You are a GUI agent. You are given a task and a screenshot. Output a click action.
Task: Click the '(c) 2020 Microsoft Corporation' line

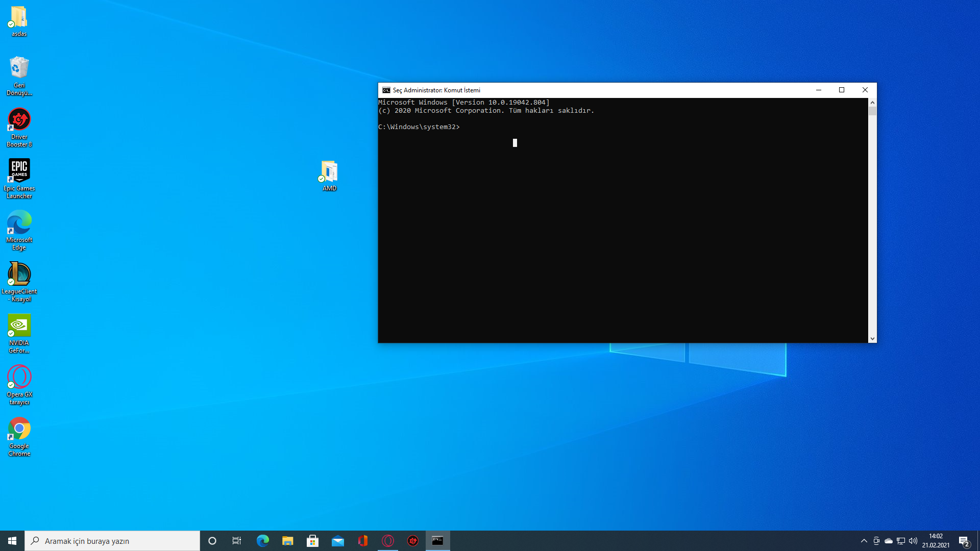pos(486,111)
